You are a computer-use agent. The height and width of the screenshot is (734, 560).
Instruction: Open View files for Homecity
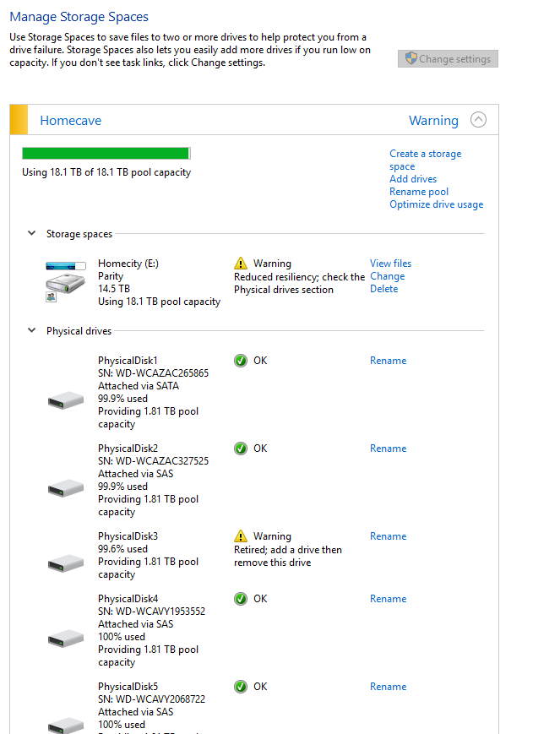click(x=390, y=264)
